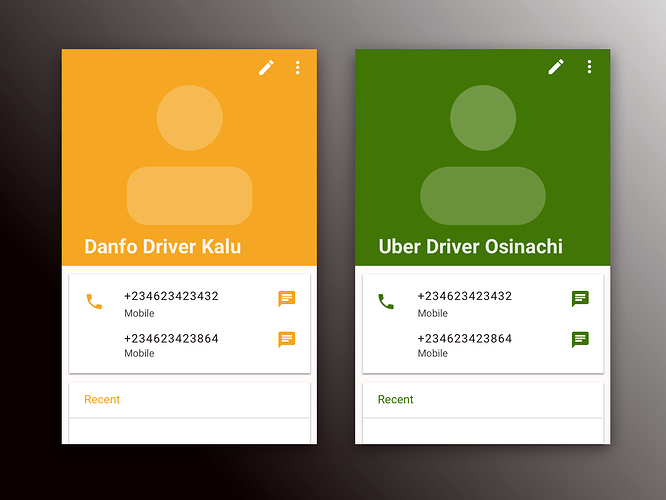Open green Recent section on Osinachi card
666x500 pixels.
pos(395,399)
